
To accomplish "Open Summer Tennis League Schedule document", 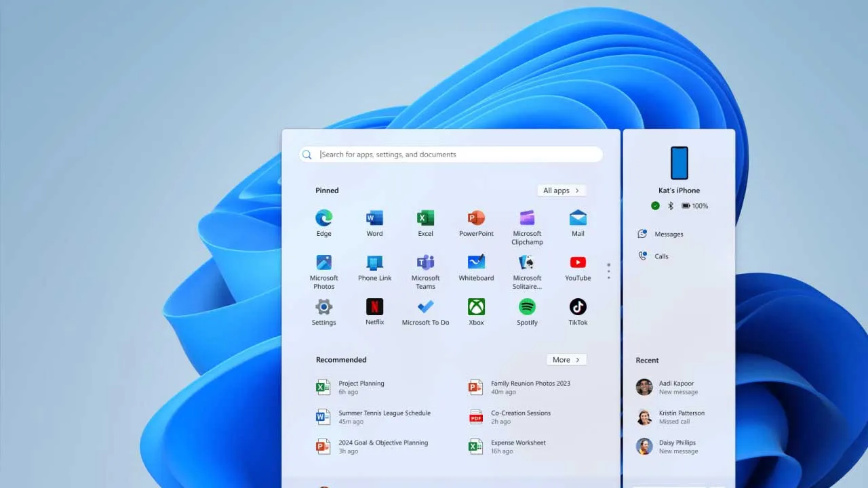I will pos(374,417).
